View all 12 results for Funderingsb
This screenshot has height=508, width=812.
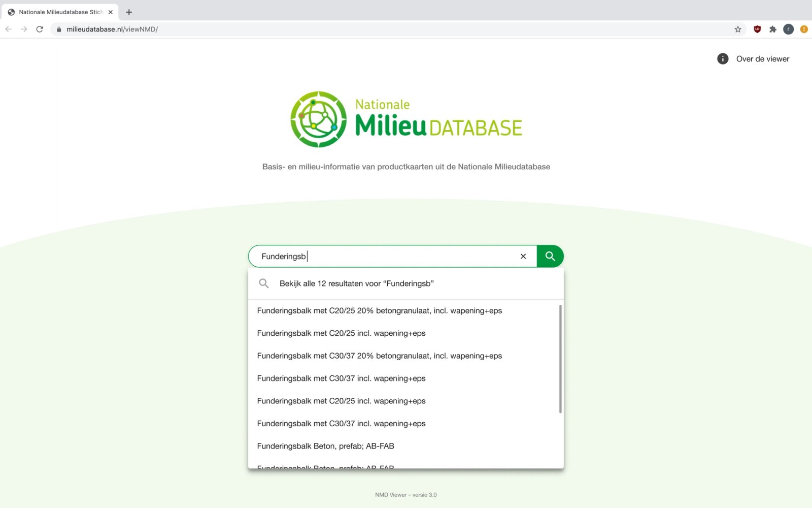click(406, 283)
